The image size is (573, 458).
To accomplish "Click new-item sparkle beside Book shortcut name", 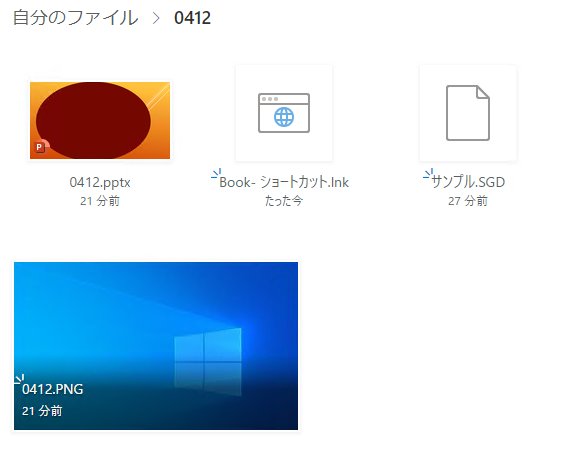I will coord(216,173).
